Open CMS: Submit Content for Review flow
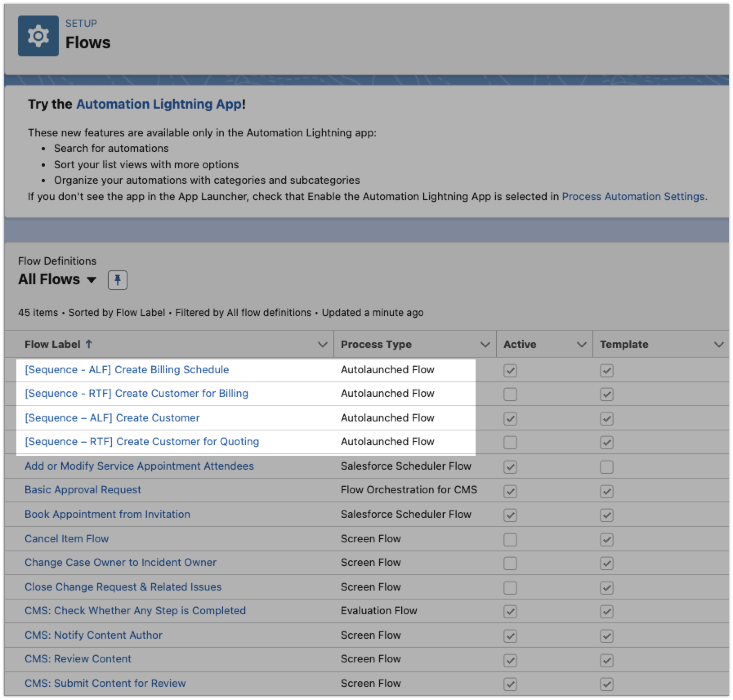The image size is (733, 700). [x=105, y=683]
